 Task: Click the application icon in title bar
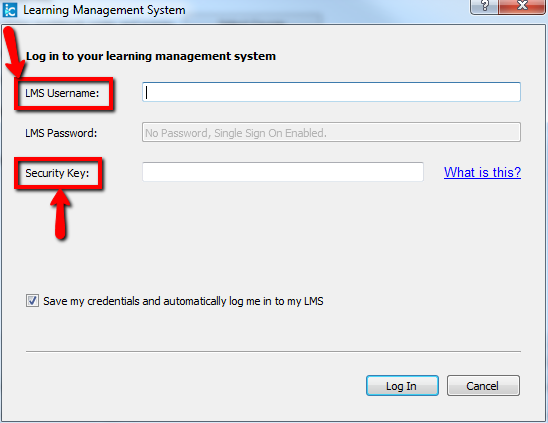pos(9,9)
